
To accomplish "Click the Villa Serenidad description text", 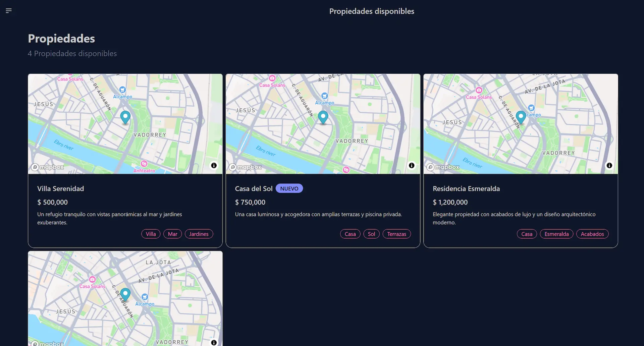I will pyautogui.click(x=110, y=218).
